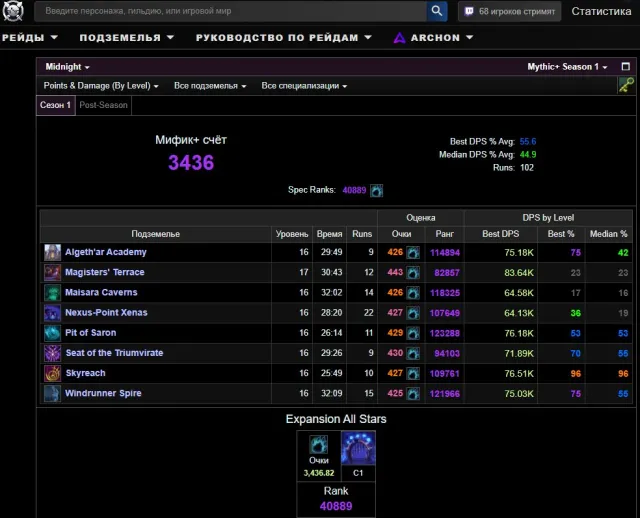Click the Skyreach dungeon icon

click(x=52, y=373)
